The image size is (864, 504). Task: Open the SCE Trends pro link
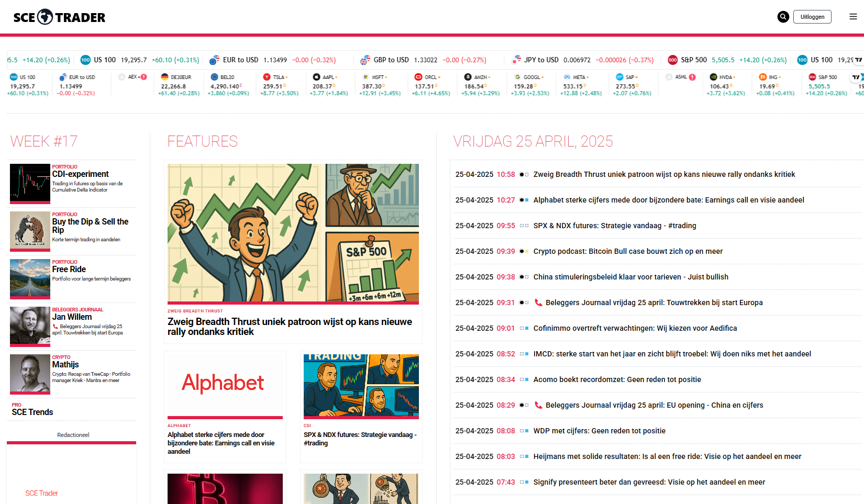coord(32,412)
